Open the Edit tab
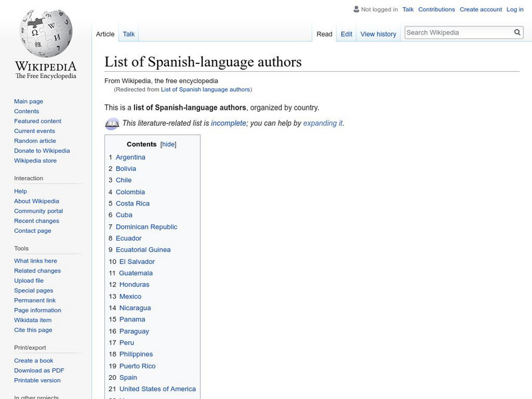Image resolution: width=532 pixels, height=399 pixels. (346, 34)
